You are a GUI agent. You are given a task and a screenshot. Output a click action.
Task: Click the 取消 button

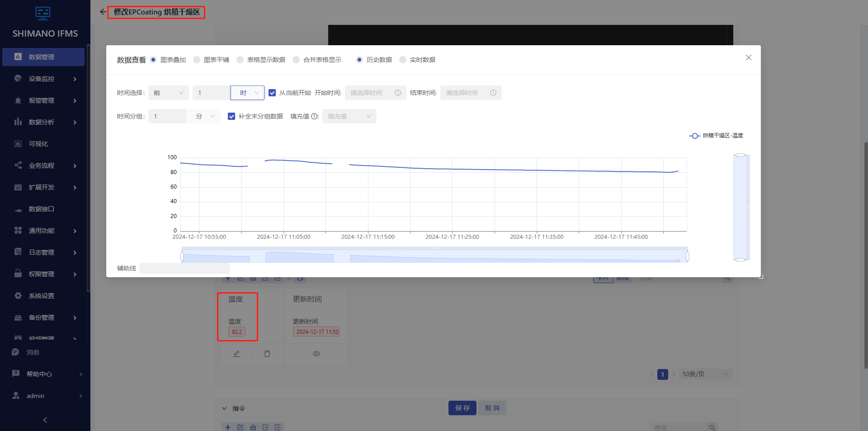492,408
